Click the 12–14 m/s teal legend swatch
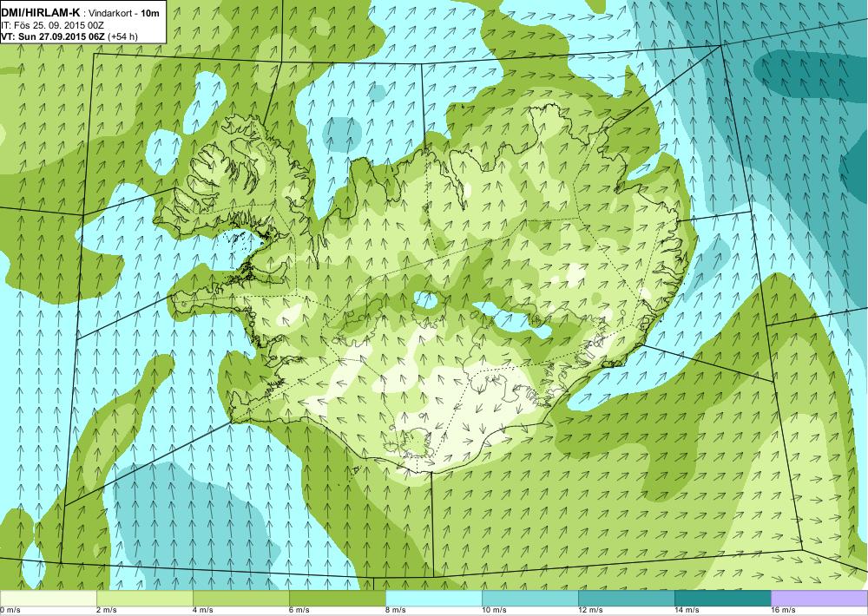Image resolution: width=868 pixels, height=616 pixels. pyautogui.click(x=627, y=599)
